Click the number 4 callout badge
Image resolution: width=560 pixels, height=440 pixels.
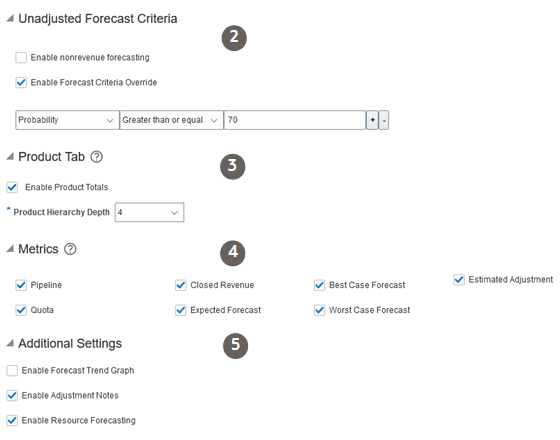pyautogui.click(x=232, y=253)
